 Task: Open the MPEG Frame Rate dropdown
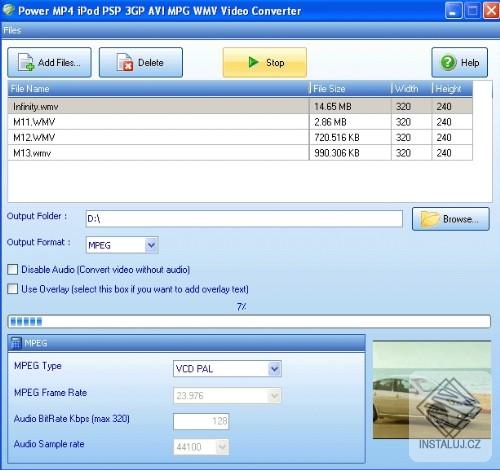pos(275,396)
